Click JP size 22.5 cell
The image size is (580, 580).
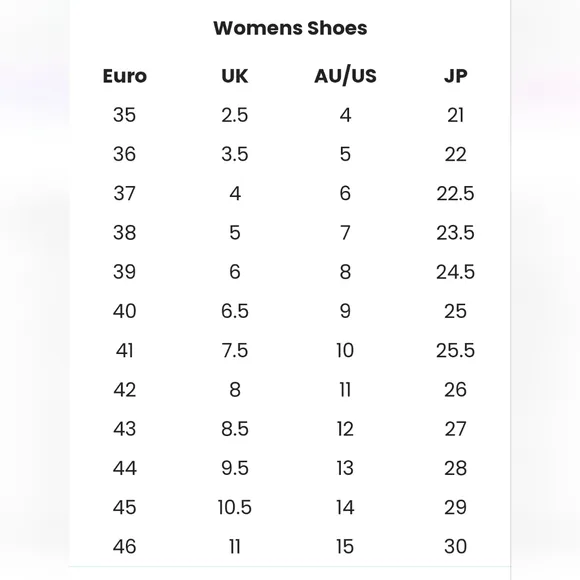[x=455, y=193]
